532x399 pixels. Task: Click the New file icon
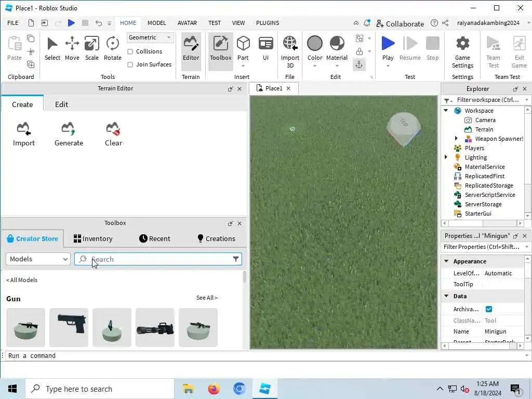31,23
